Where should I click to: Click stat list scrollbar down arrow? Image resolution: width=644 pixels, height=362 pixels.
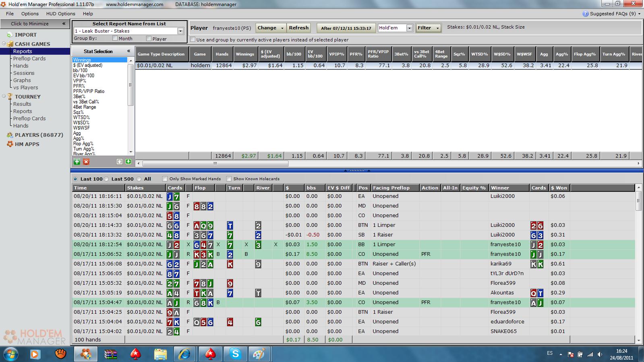130,152
